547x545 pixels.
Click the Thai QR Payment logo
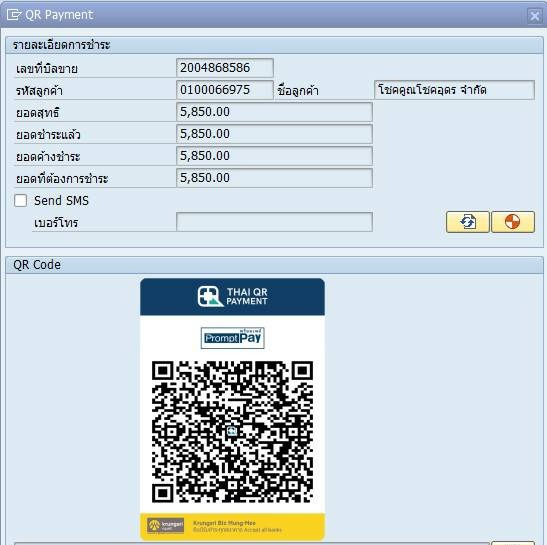click(232, 297)
